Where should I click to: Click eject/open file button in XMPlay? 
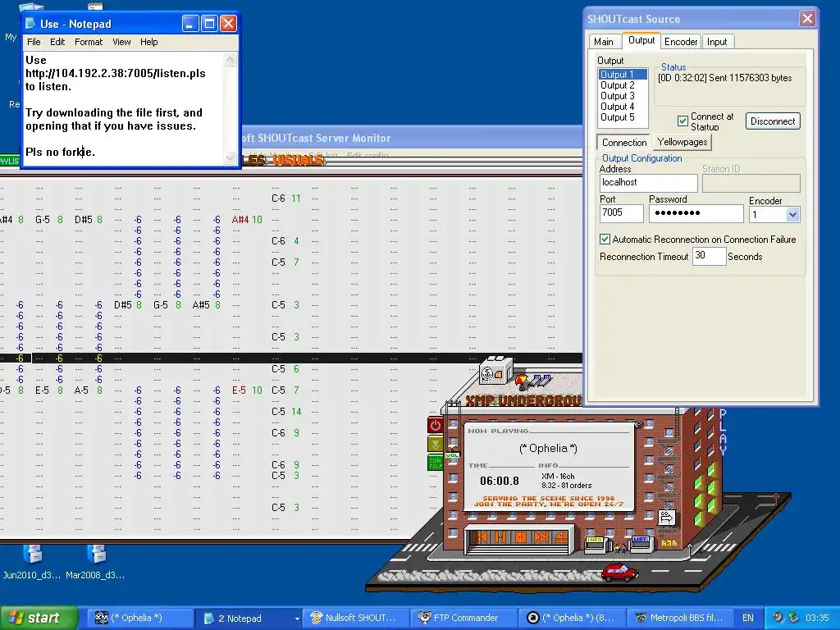click(x=559, y=536)
